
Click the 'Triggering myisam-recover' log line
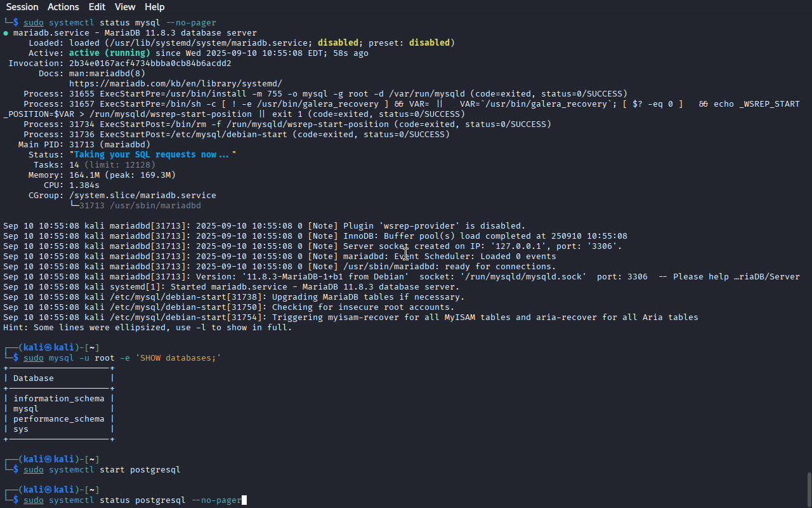pyautogui.click(x=351, y=317)
